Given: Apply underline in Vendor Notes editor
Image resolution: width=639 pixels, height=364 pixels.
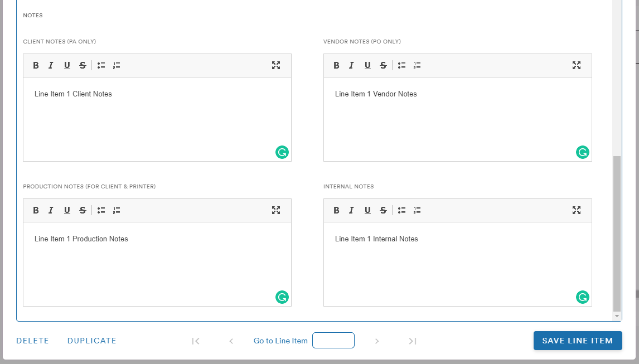Looking at the screenshot, I should point(367,65).
